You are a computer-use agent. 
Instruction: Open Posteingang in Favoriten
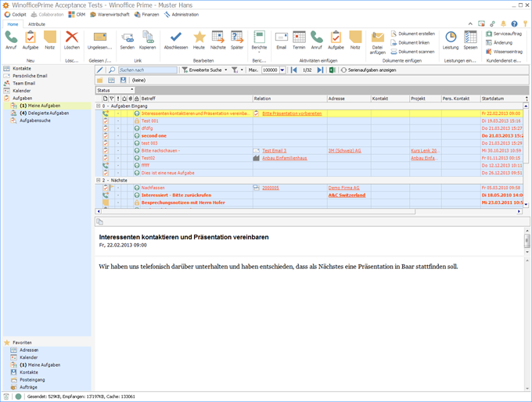point(32,380)
